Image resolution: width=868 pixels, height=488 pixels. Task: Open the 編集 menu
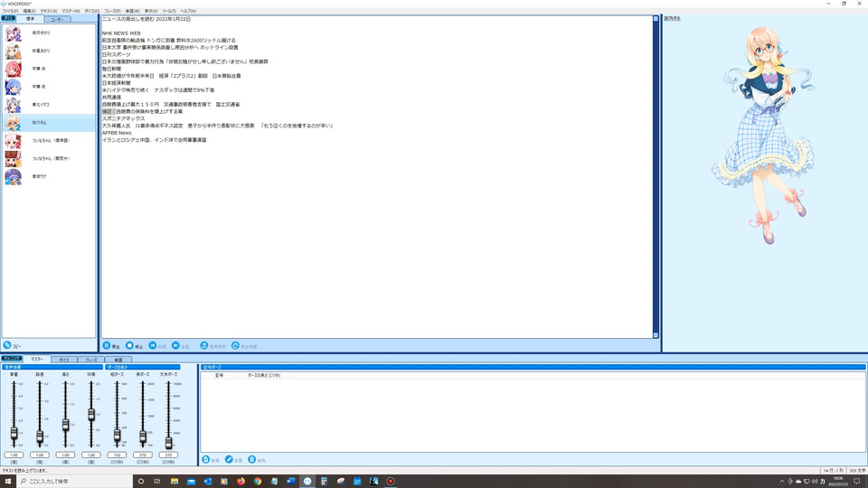click(29, 11)
